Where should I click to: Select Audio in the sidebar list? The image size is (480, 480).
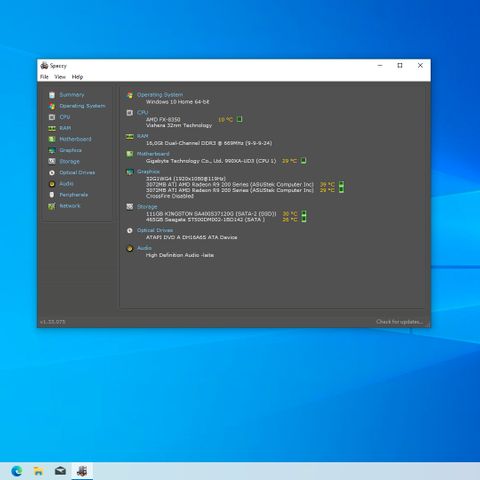66,184
